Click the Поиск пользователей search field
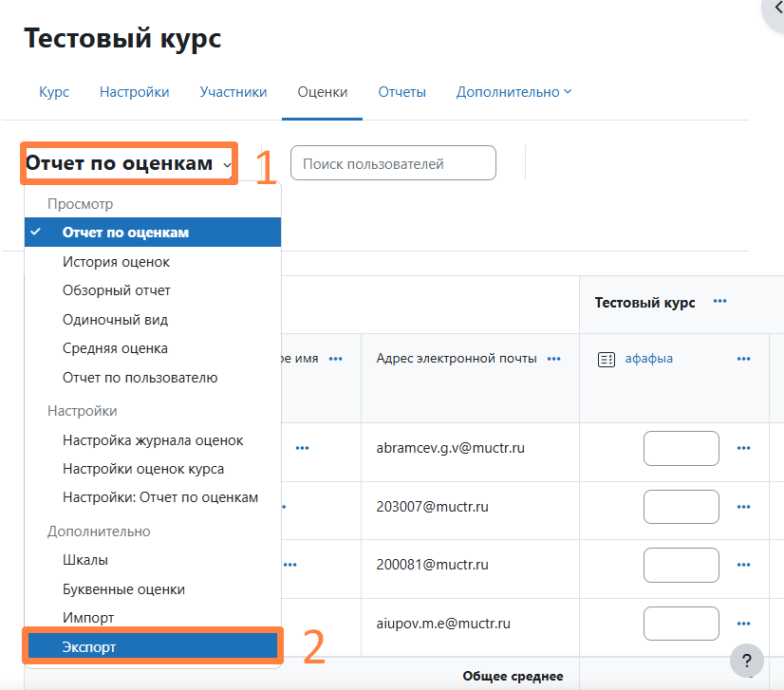The width and height of the screenshot is (784, 690). (393, 163)
